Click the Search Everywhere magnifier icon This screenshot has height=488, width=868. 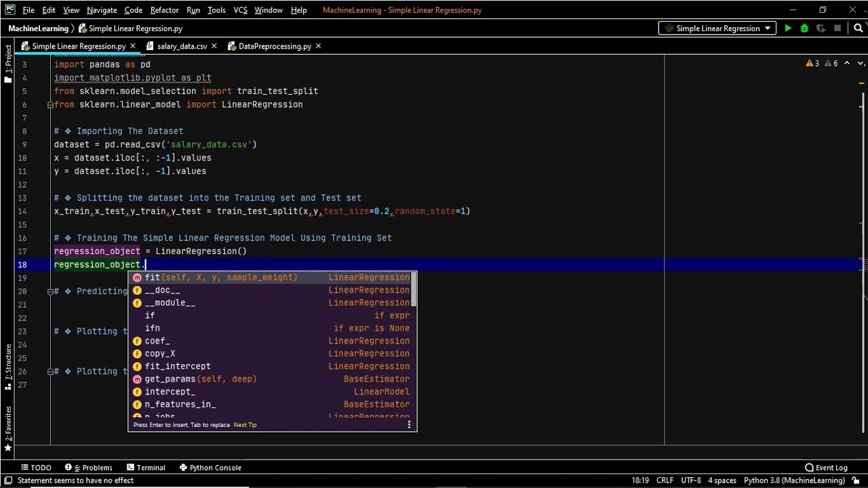[x=859, y=28]
